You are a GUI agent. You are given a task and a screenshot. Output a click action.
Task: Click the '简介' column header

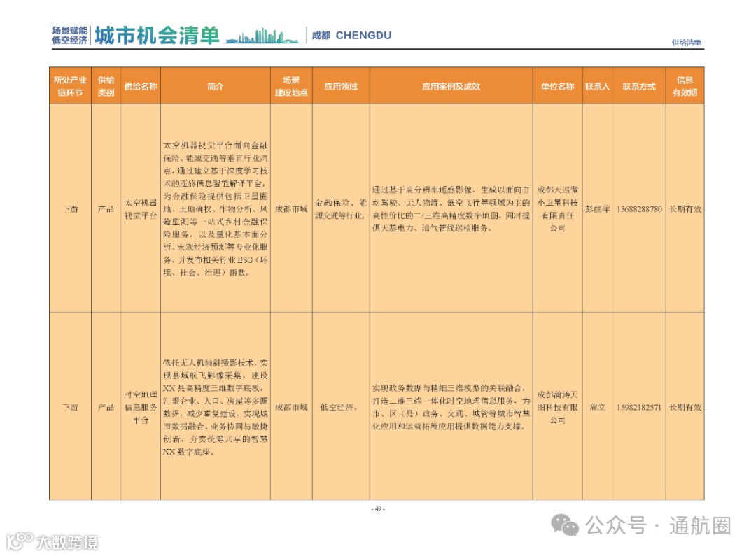pyautogui.click(x=216, y=86)
